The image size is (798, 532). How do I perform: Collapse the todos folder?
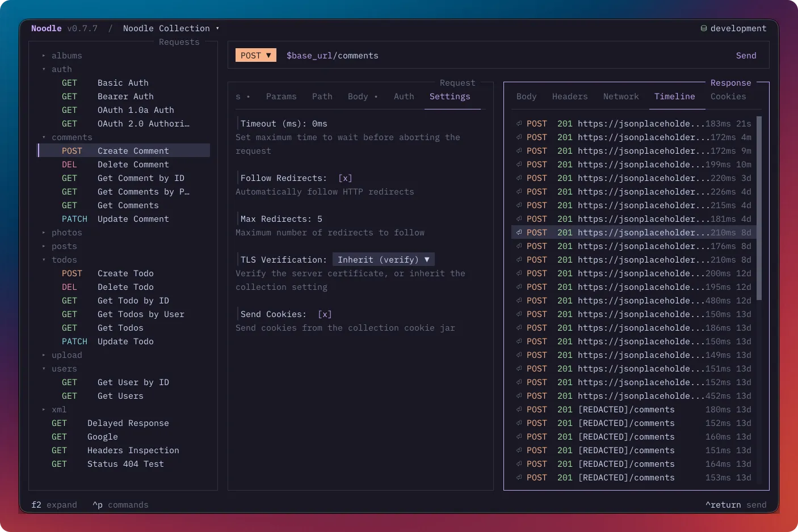[x=44, y=260]
